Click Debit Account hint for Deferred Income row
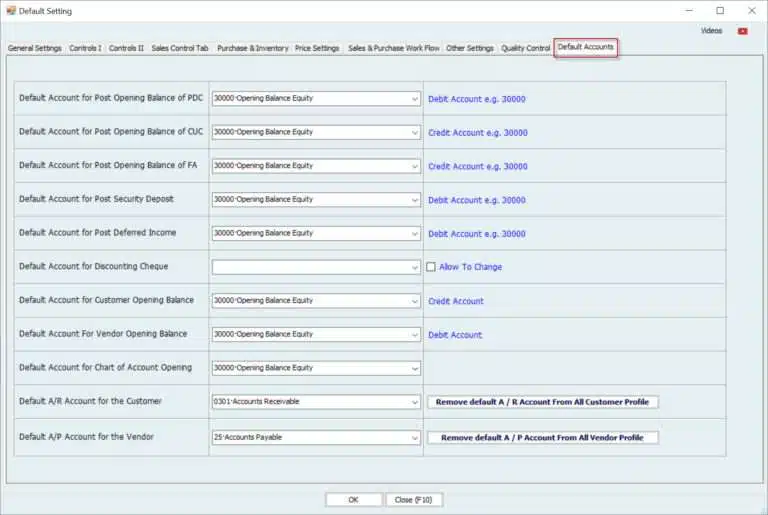The width and height of the screenshot is (768, 515). pyautogui.click(x=477, y=234)
